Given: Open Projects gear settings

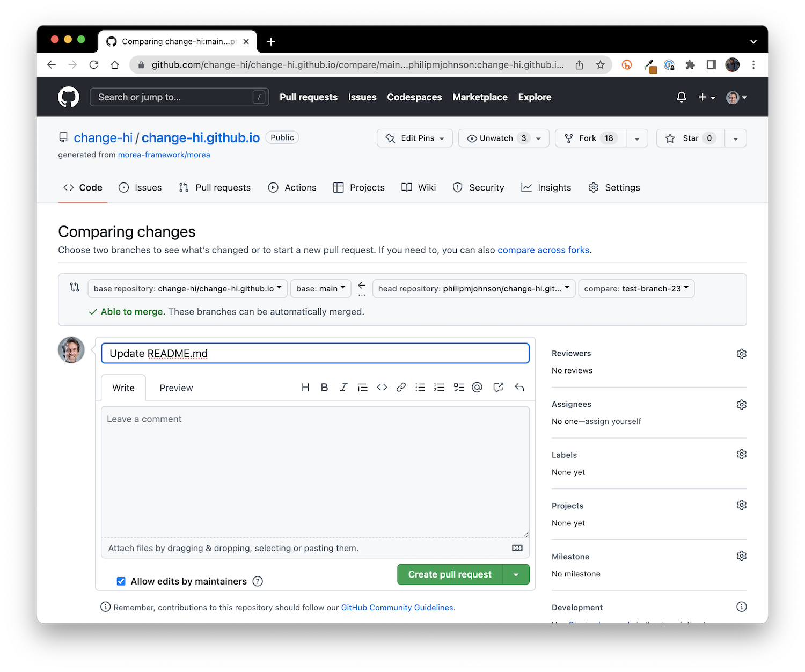Looking at the screenshot, I should [742, 505].
